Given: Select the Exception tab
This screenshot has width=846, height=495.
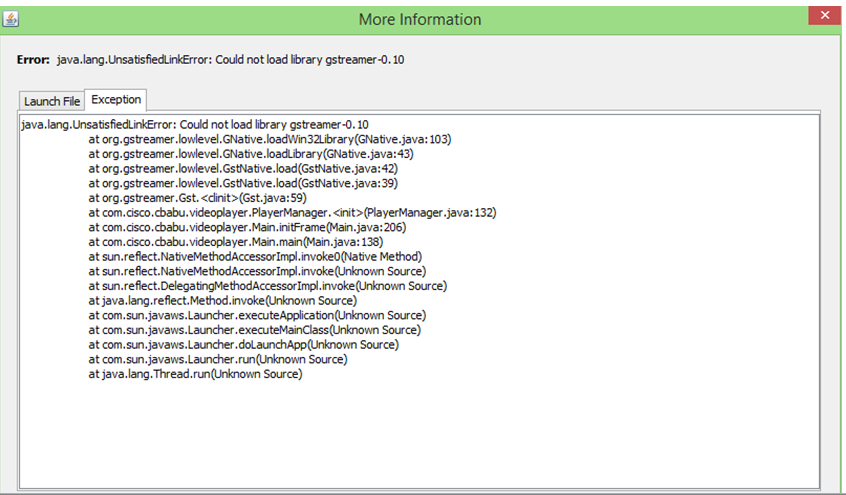Looking at the screenshot, I should 116,99.
